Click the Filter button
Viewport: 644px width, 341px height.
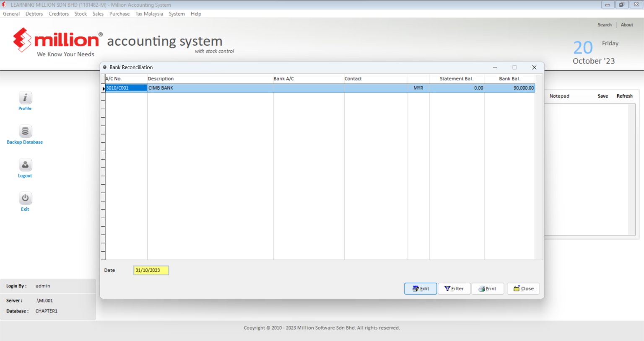pos(454,289)
